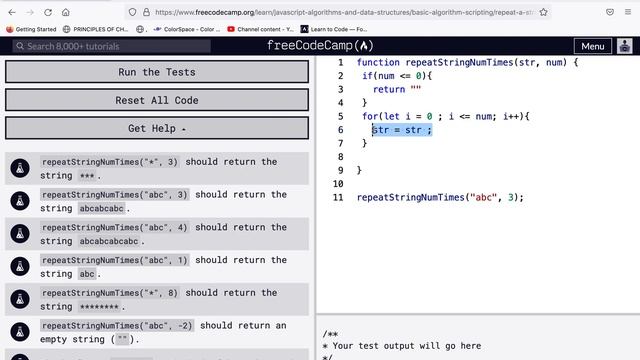This screenshot has width=640, height=360.
Task: Click the expected string abcabcabcabc
Action: coord(109,241)
